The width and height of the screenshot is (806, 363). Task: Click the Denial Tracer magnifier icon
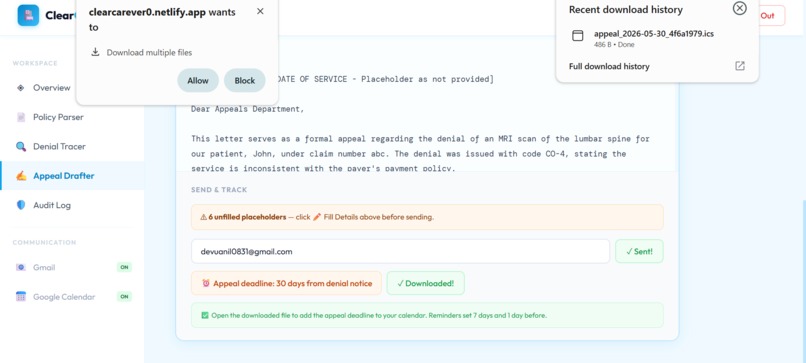click(21, 147)
